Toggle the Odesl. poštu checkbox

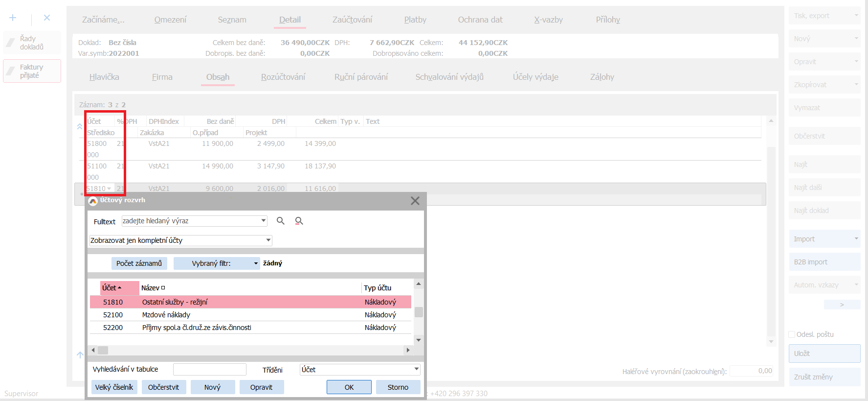point(792,334)
